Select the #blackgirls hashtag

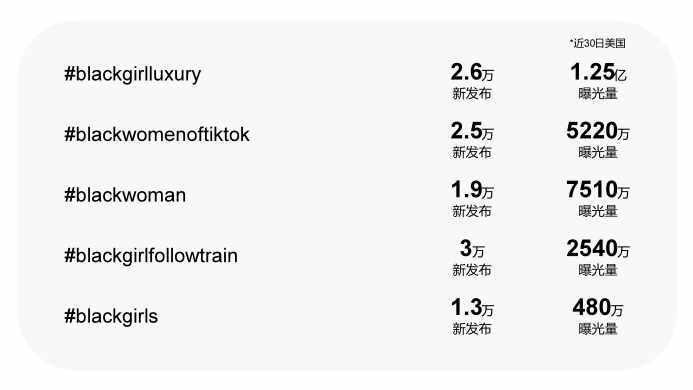tap(111, 316)
